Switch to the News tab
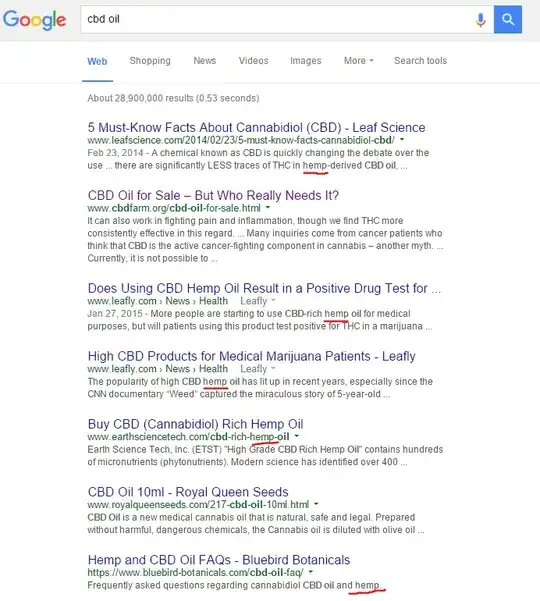The width and height of the screenshot is (540, 601). click(x=205, y=61)
